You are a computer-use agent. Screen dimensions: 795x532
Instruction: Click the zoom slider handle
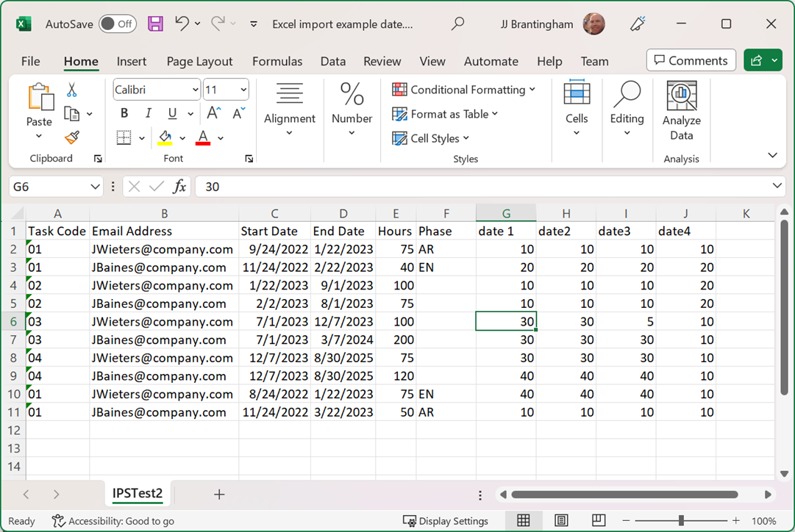tap(681, 521)
